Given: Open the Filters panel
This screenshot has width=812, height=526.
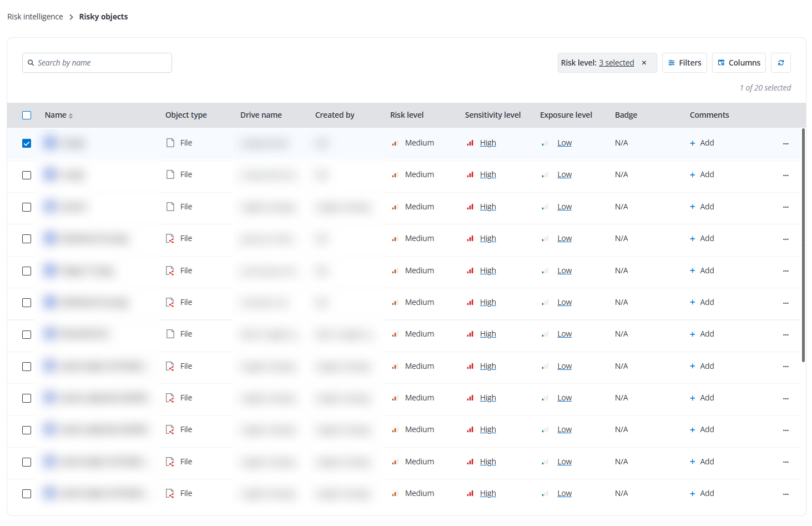Looking at the screenshot, I should click(x=684, y=63).
